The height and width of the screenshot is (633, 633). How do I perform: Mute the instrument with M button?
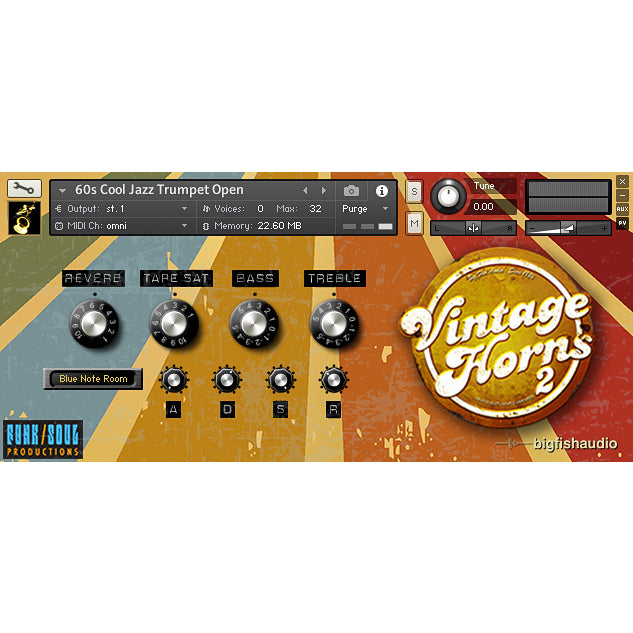414,223
